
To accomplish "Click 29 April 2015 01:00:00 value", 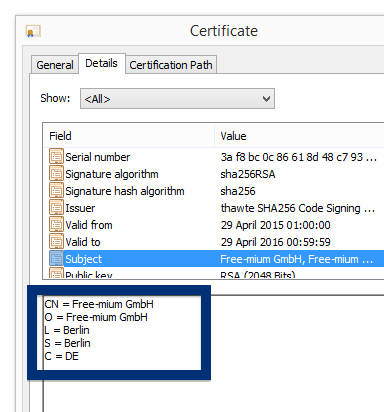I will pyautogui.click(x=276, y=225).
